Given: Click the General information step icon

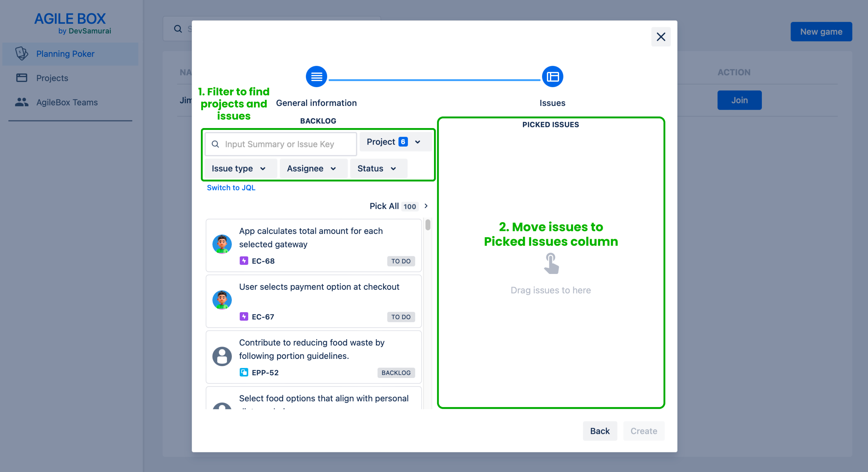Looking at the screenshot, I should tap(316, 77).
